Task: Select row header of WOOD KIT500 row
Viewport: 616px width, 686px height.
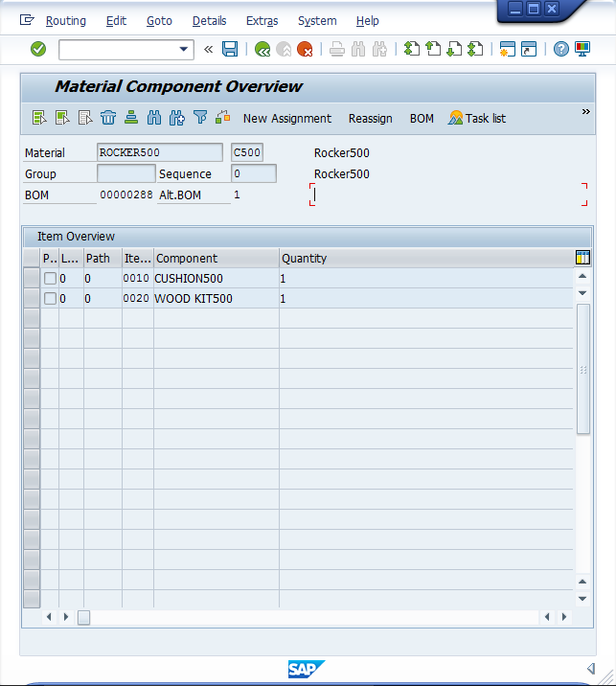Action: pos(32,298)
